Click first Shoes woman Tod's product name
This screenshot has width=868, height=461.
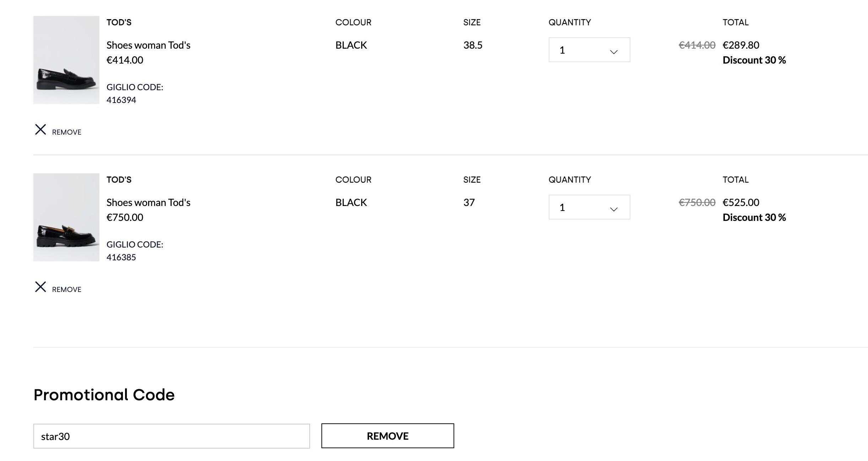148,45
